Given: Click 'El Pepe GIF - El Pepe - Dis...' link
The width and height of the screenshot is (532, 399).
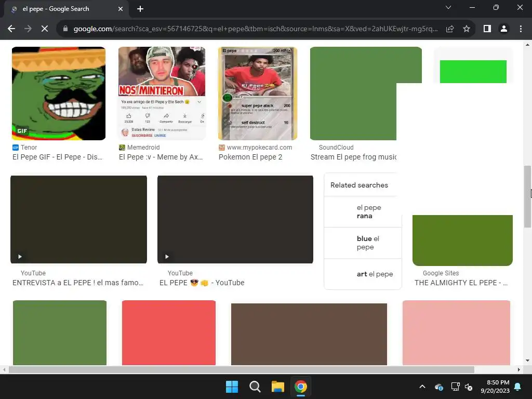Looking at the screenshot, I should tap(57, 157).
